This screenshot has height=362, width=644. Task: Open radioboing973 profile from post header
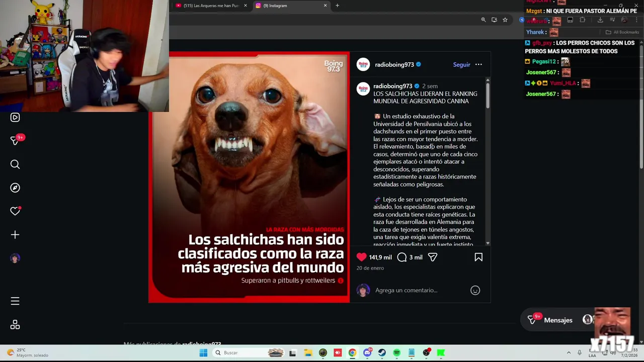tap(393, 64)
